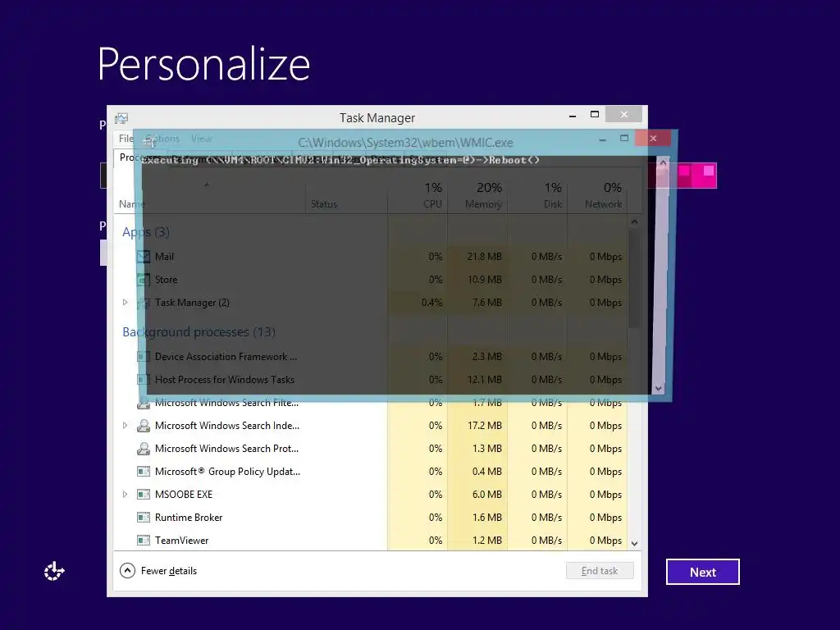
Task: Click the 1.6 MB memory value
Action: tap(487, 518)
